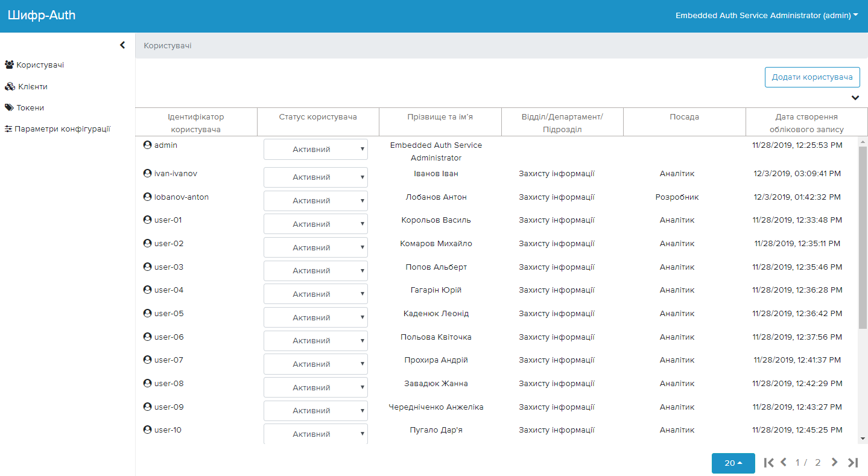The height and width of the screenshot is (476, 868).
Task: Click the user avatar icon next to user-06
Action: [x=147, y=337]
